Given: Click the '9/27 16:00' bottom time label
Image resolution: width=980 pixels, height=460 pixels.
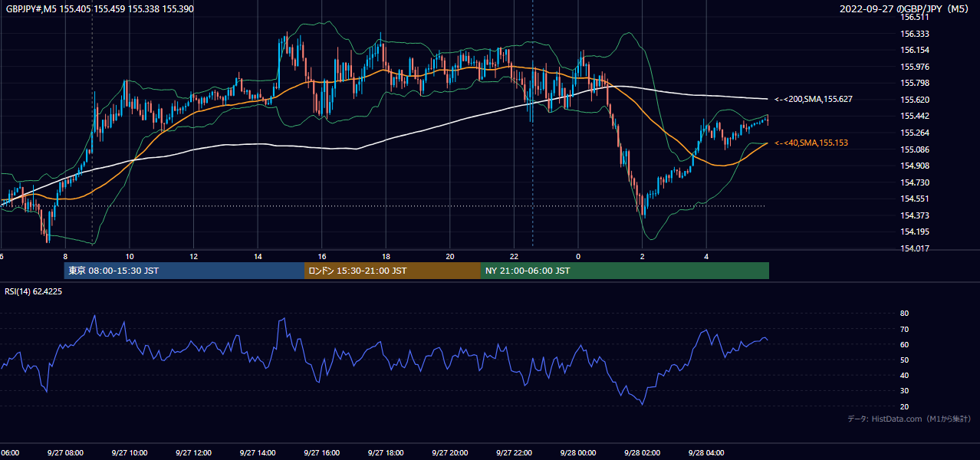Looking at the screenshot, I should coord(321,453).
